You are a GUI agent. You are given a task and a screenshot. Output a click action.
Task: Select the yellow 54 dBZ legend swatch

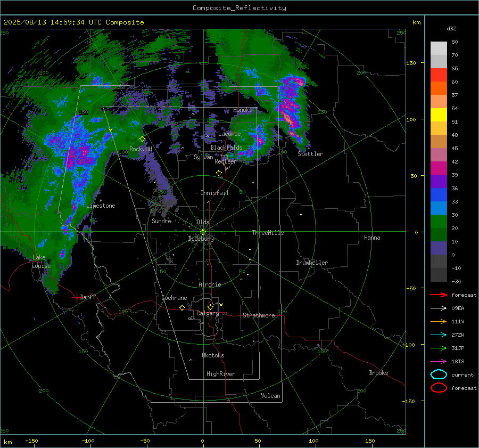[x=439, y=115]
